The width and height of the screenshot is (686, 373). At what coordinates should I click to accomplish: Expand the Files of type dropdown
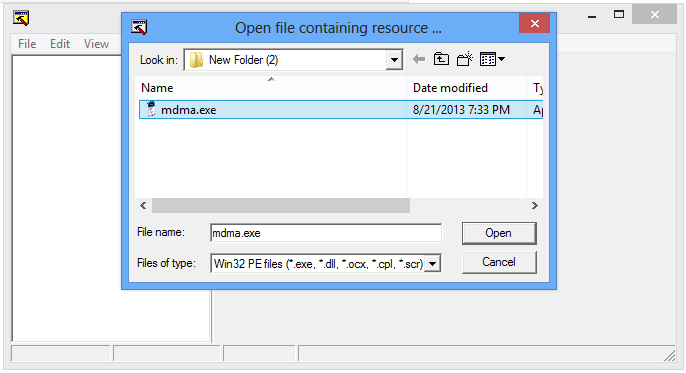[432, 264]
